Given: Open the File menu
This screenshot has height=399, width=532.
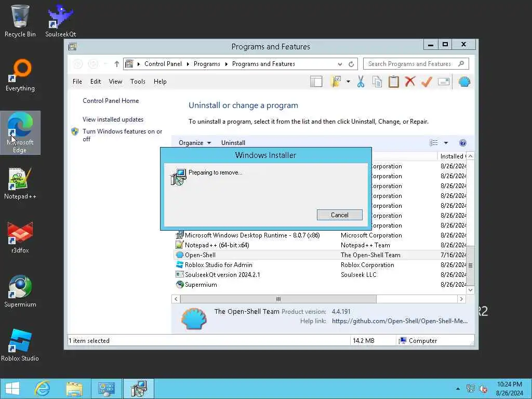Looking at the screenshot, I should pos(77,82).
